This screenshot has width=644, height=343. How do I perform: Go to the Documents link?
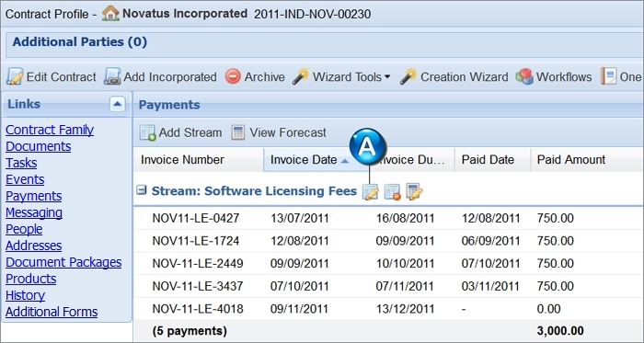[39, 146]
